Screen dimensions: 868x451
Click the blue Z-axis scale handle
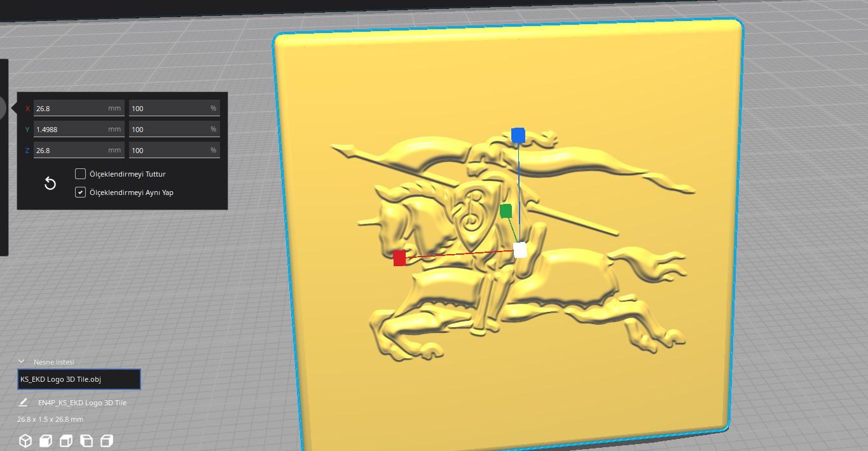518,135
